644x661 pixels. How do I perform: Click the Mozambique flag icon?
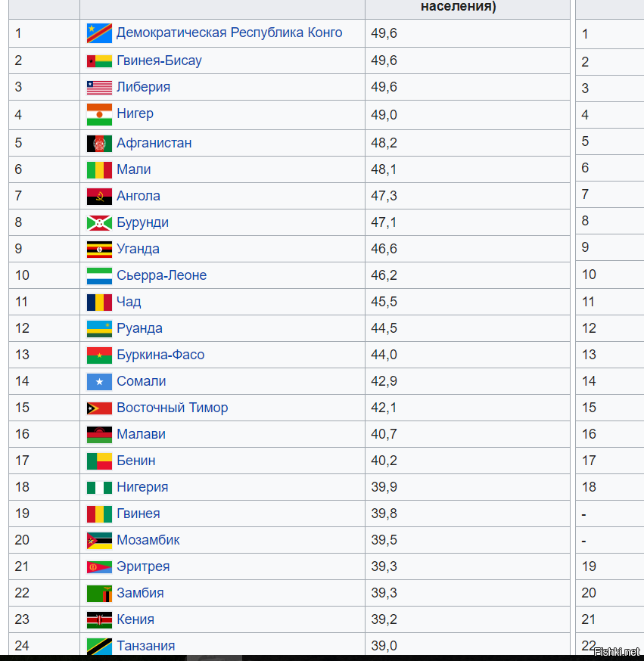[99, 541]
